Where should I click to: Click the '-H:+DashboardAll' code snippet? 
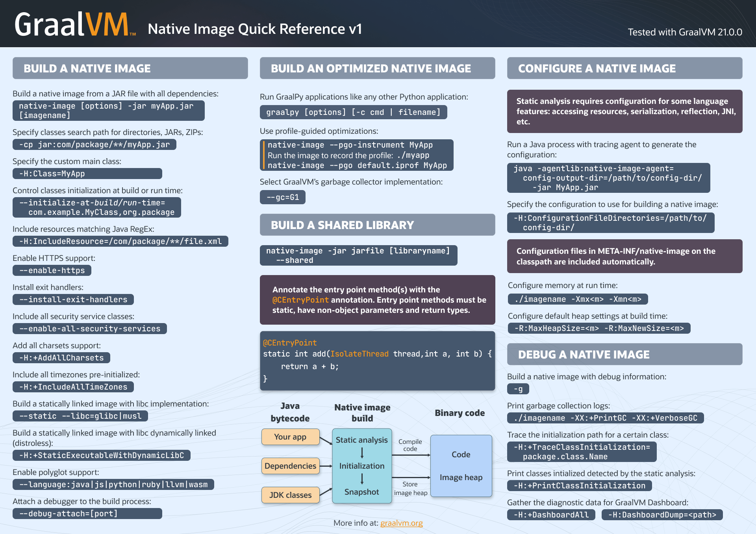pos(551,515)
